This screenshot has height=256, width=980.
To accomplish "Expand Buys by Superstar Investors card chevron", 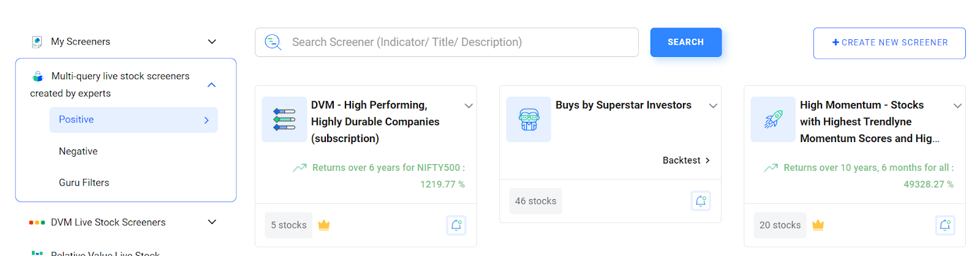I will point(713,106).
